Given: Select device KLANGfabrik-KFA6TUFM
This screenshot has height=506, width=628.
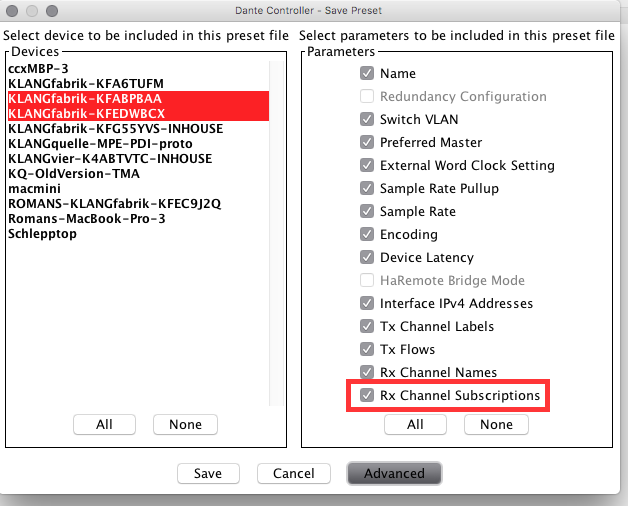Looking at the screenshot, I should (x=138, y=83).
